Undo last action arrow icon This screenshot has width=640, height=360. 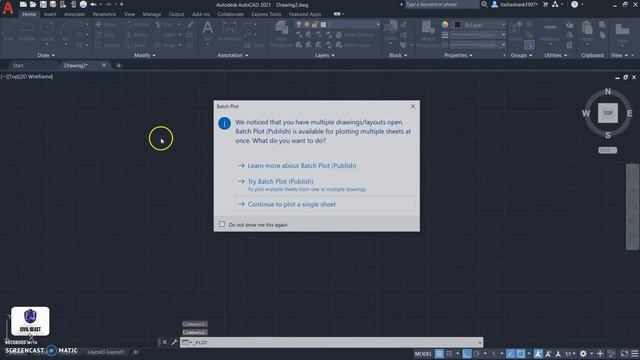tap(93, 4)
